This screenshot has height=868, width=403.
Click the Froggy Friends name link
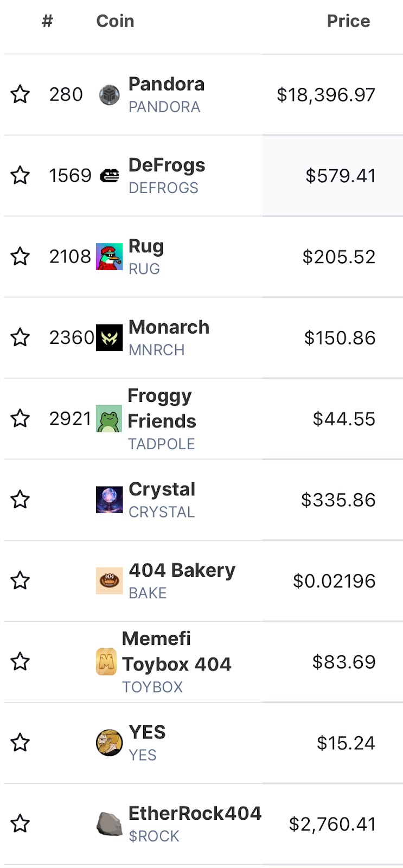click(x=162, y=409)
